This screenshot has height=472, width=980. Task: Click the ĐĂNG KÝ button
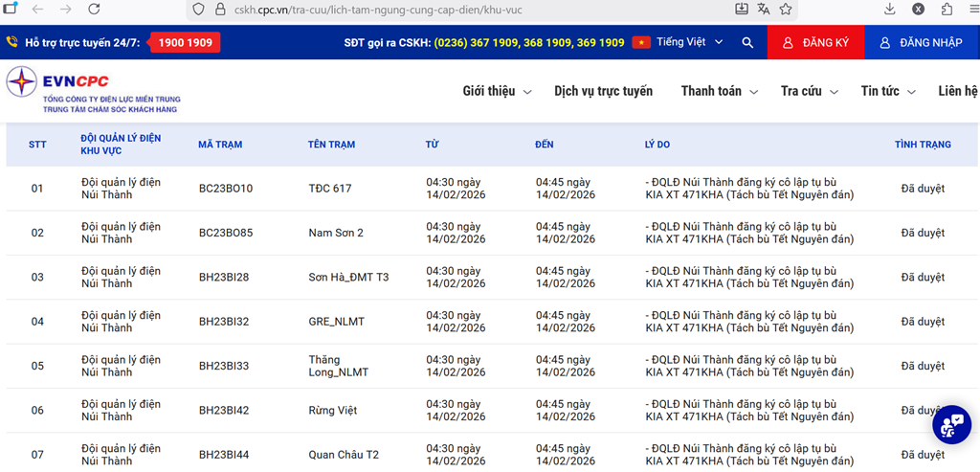(815, 43)
